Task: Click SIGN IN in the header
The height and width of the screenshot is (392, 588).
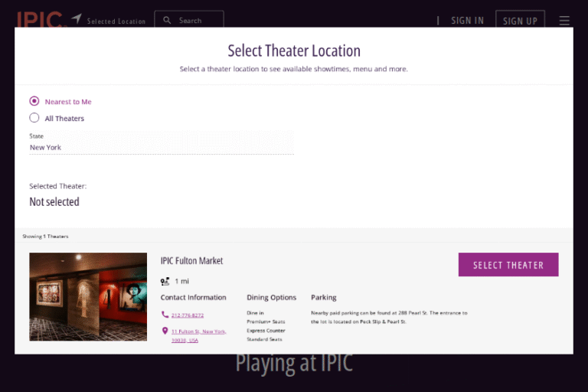Action: [x=467, y=21]
